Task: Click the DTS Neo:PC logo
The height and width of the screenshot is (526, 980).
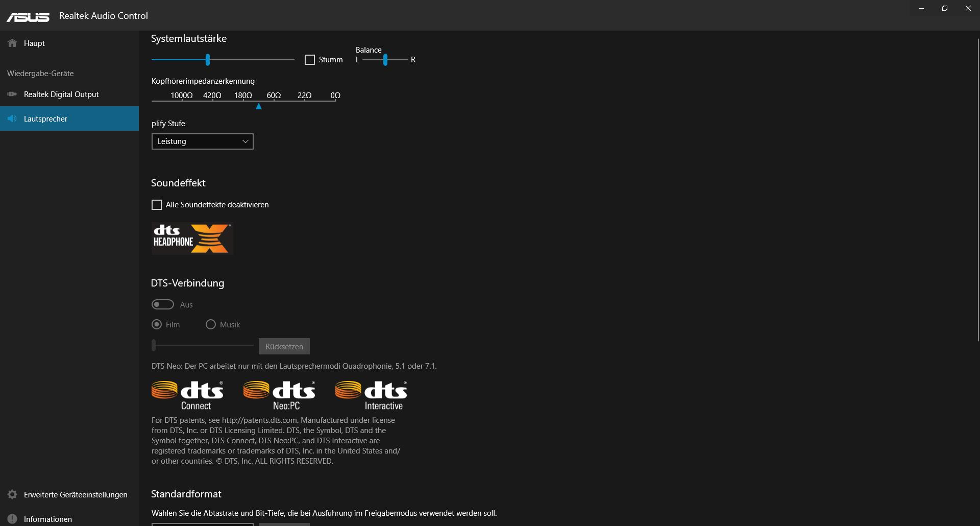Action: [x=279, y=396]
